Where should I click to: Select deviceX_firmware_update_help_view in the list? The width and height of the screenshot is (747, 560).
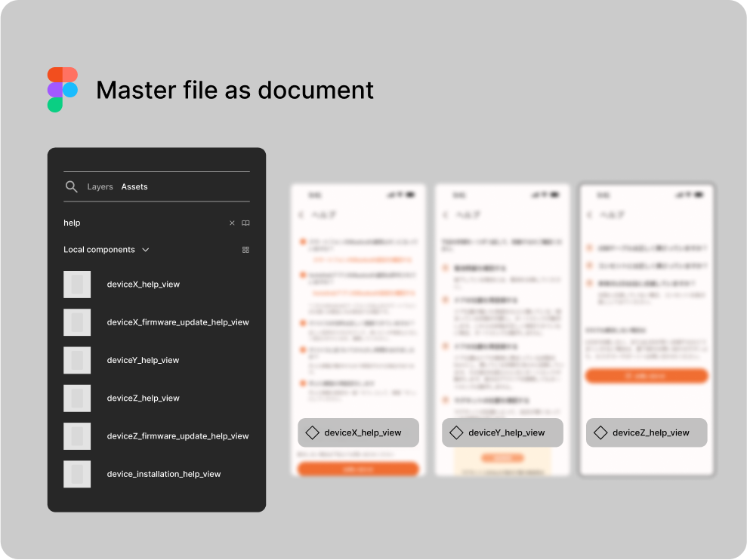click(178, 322)
